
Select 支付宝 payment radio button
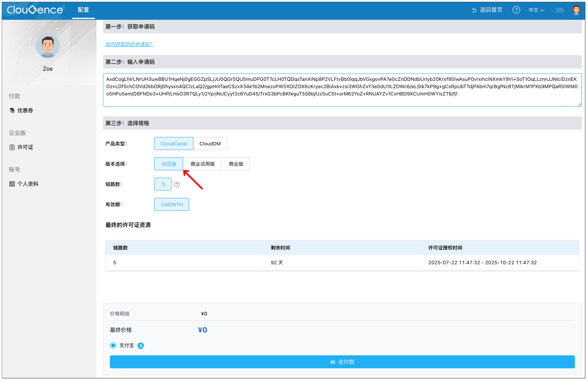(x=113, y=345)
